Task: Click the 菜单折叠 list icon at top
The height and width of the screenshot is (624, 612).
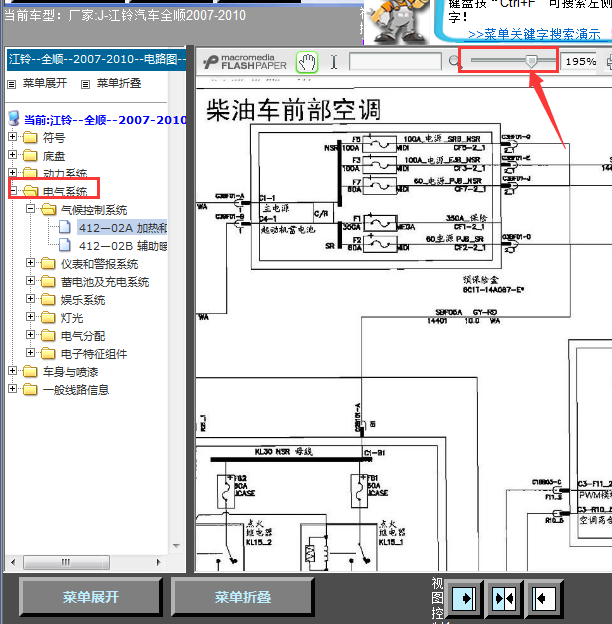Action: (x=85, y=84)
